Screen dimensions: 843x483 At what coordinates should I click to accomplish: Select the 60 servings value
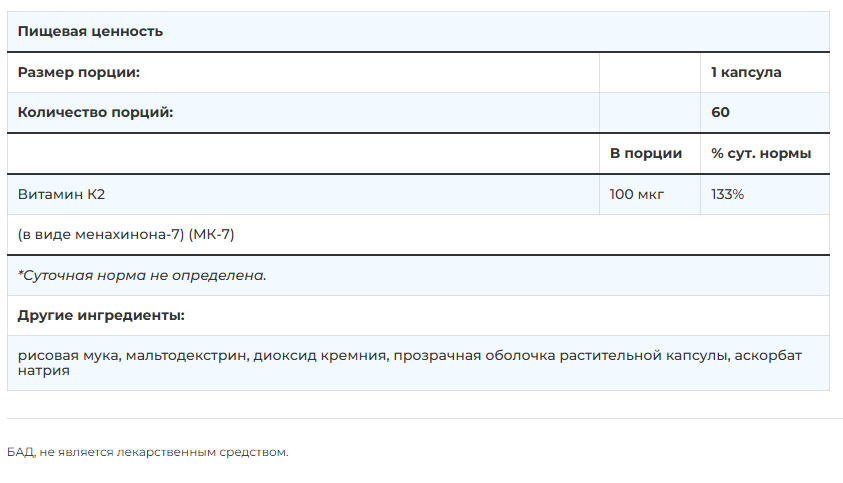coord(720,112)
